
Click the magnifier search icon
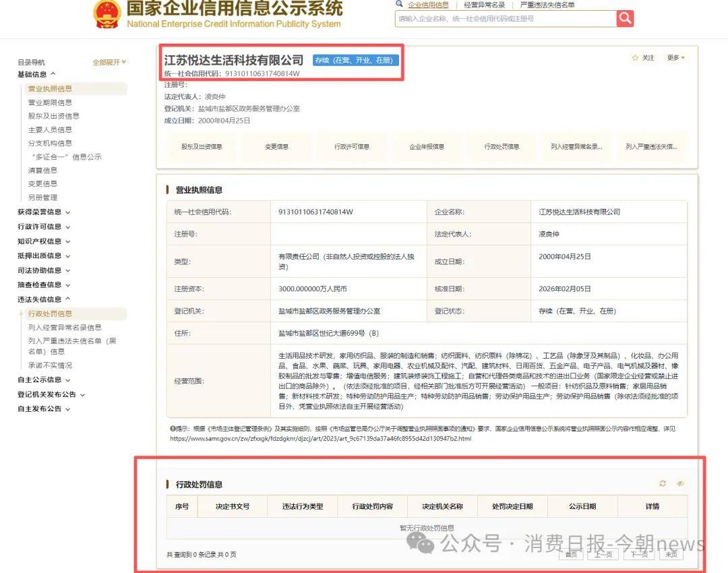624,19
